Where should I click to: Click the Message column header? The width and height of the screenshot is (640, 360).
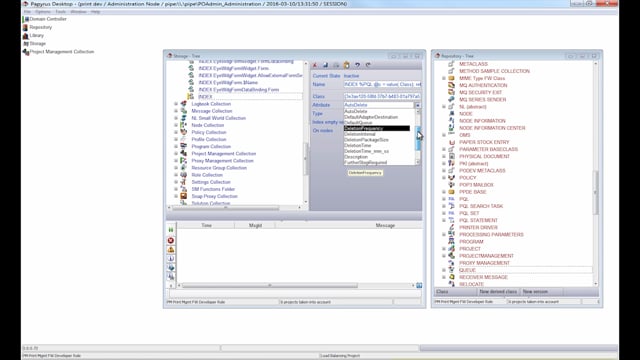349,225
